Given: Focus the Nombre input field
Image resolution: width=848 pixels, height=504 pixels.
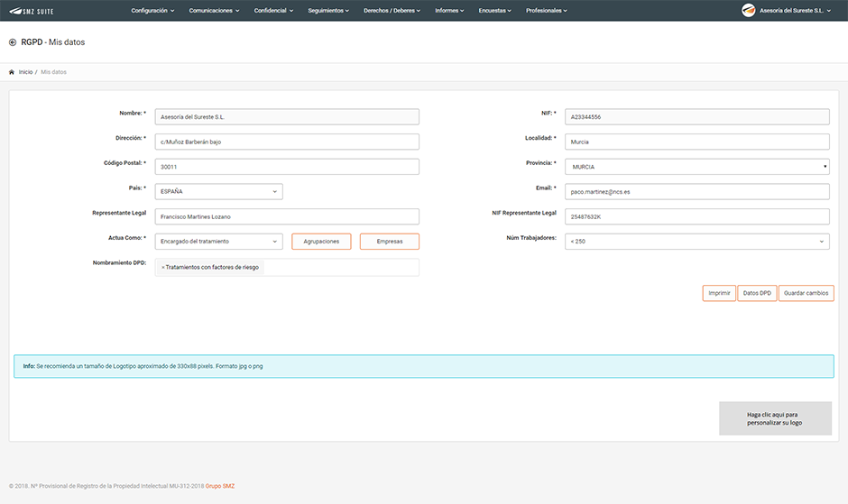Looking at the screenshot, I should tap(287, 117).
